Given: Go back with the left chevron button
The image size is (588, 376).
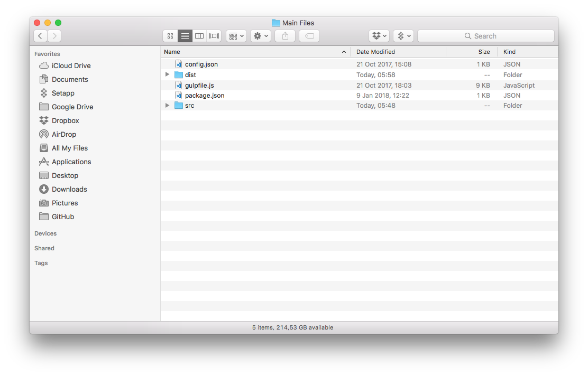Looking at the screenshot, I should coord(41,36).
